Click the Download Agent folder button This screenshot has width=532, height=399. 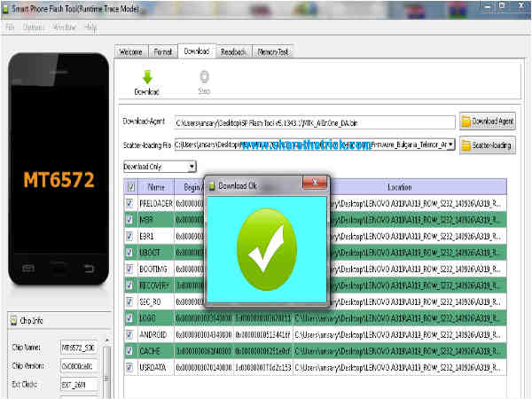[488, 121]
